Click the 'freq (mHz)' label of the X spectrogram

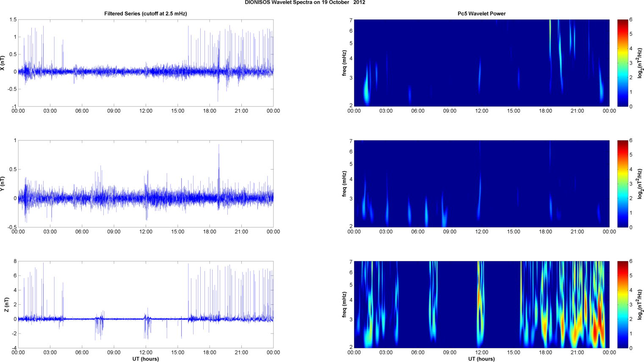coord(345,63)
